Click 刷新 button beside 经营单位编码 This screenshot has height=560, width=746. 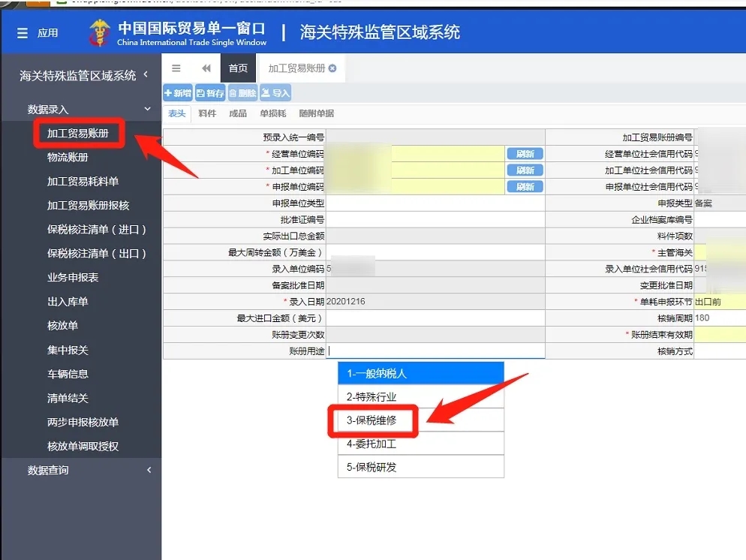tap(525, 153)
